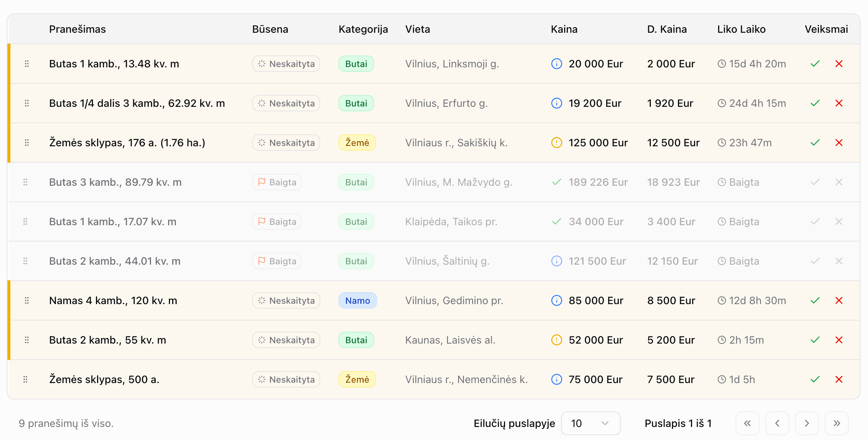Reject the Kaunas, Laisvės al. listing
This screenshot has height=440, width=868.
839,340
